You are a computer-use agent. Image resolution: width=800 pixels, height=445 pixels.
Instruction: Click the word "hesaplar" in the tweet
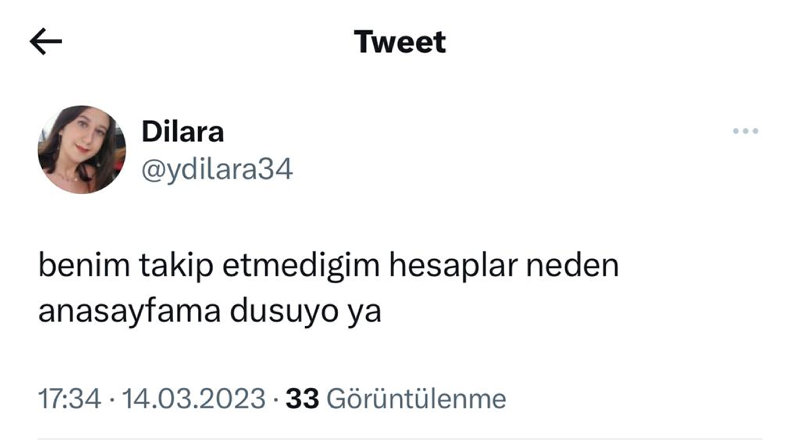445,268
